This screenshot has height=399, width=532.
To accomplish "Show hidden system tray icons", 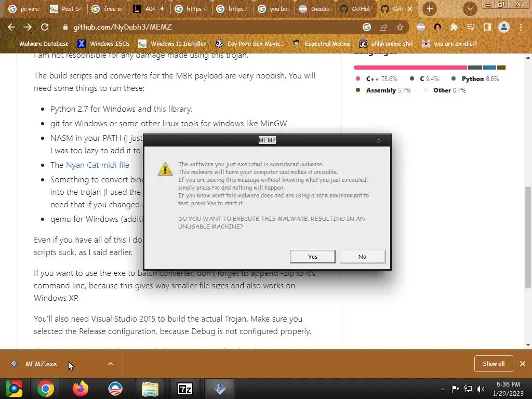I will (443, 389).
